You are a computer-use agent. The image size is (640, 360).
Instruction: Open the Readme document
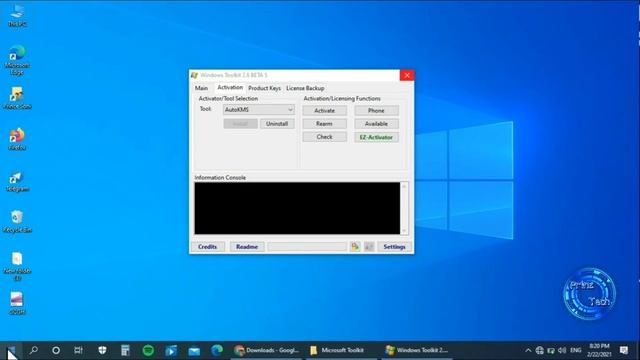click(x=247, y=247)
